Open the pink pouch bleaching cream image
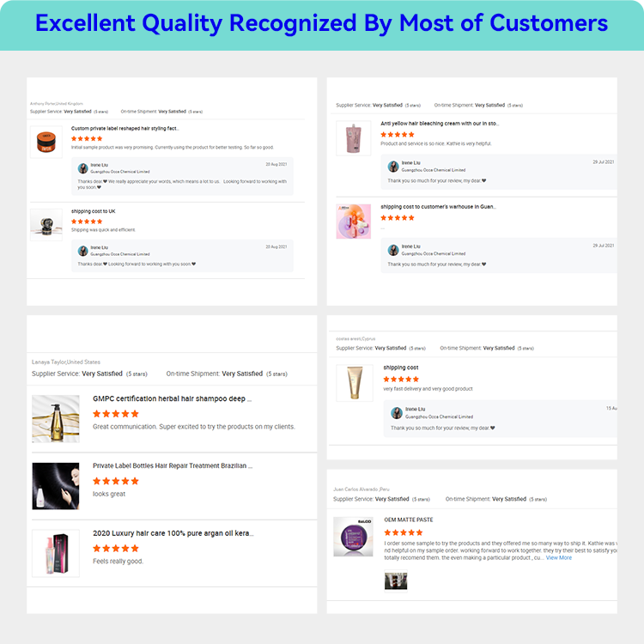644x644 pixels. [353, 137]
